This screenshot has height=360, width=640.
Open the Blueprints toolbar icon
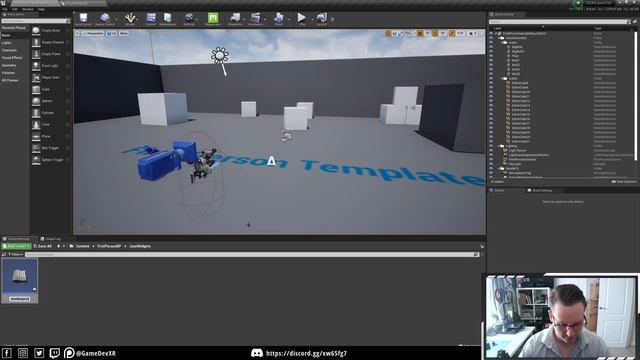point(235,19)
